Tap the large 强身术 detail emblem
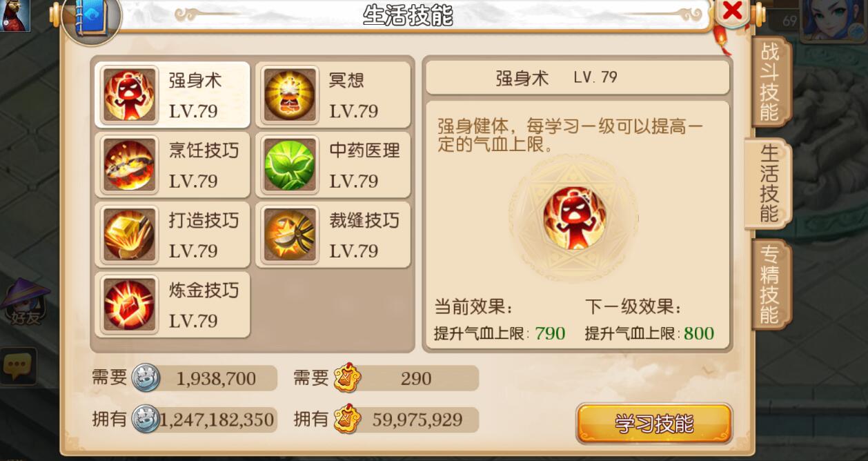The height and width of the screenshot is (461, 868). coord(574,218)
